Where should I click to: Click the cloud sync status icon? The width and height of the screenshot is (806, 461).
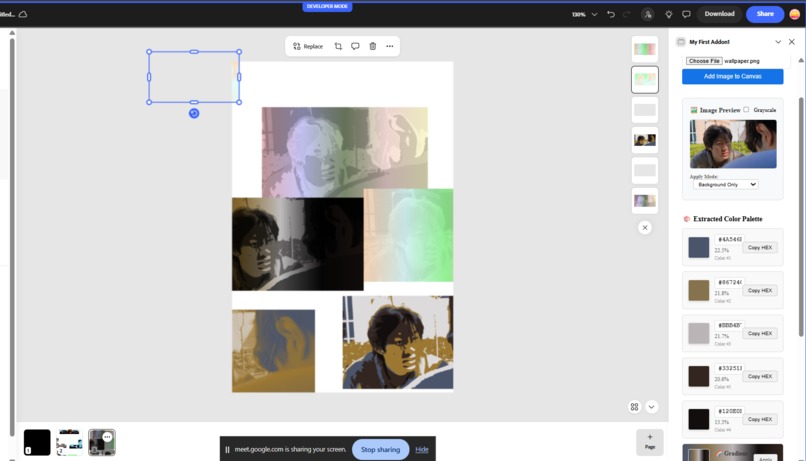[23, 14]
